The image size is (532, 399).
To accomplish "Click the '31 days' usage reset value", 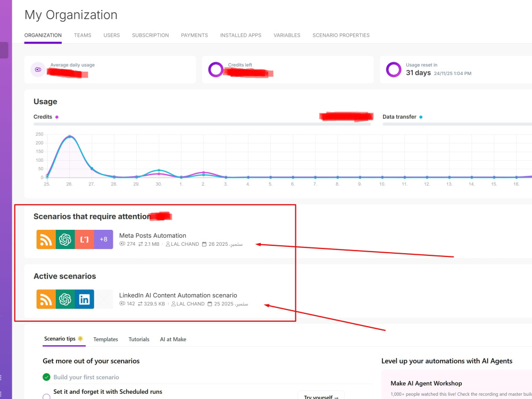I will [x=418, y=72].
